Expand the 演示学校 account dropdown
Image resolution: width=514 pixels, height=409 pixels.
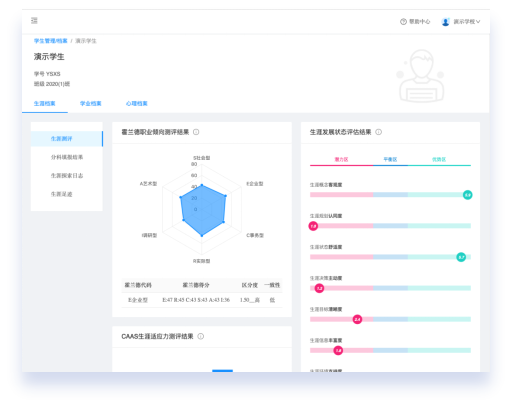point(467,22)
